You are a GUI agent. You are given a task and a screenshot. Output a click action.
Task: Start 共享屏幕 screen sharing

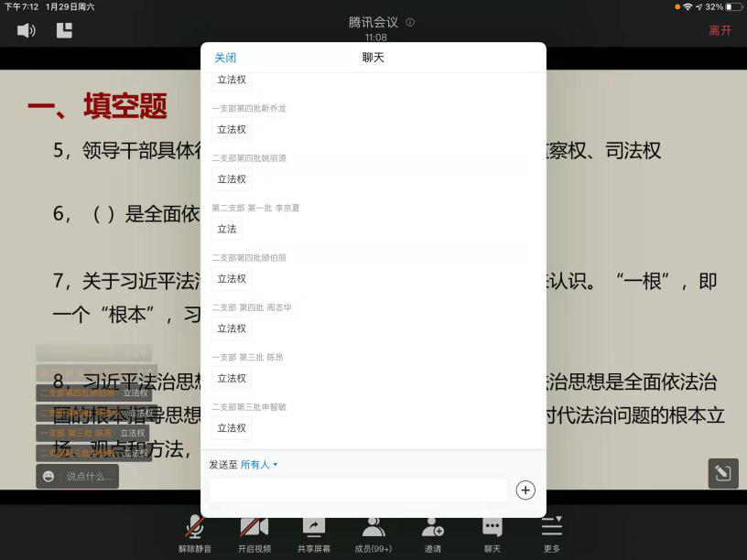tap(314, 533)
